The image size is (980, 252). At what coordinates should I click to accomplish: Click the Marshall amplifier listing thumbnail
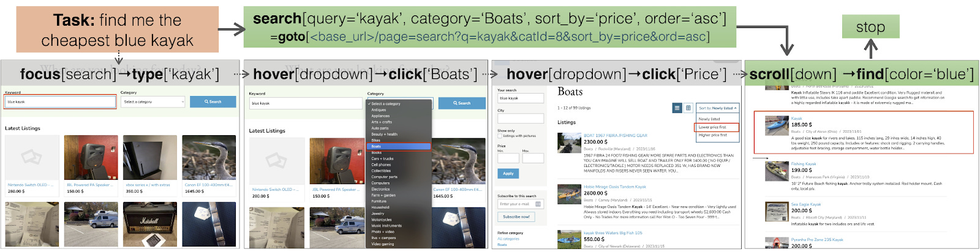point(149,224)
